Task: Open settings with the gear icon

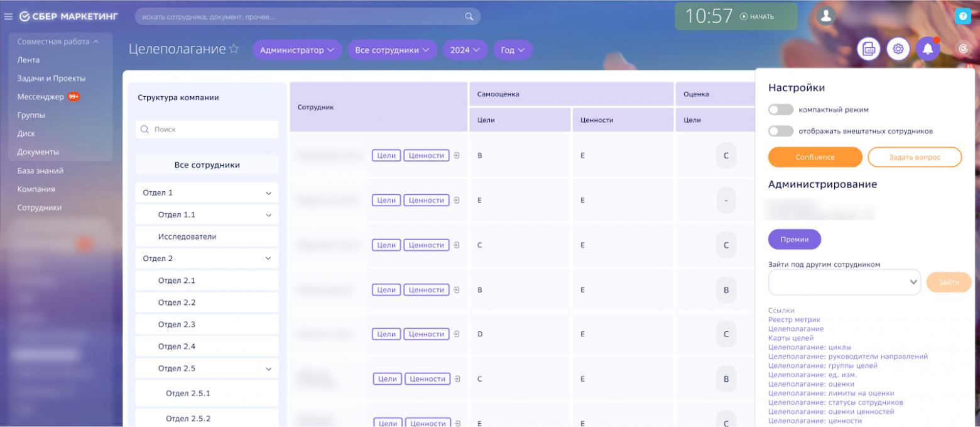Action: point(898,49)
